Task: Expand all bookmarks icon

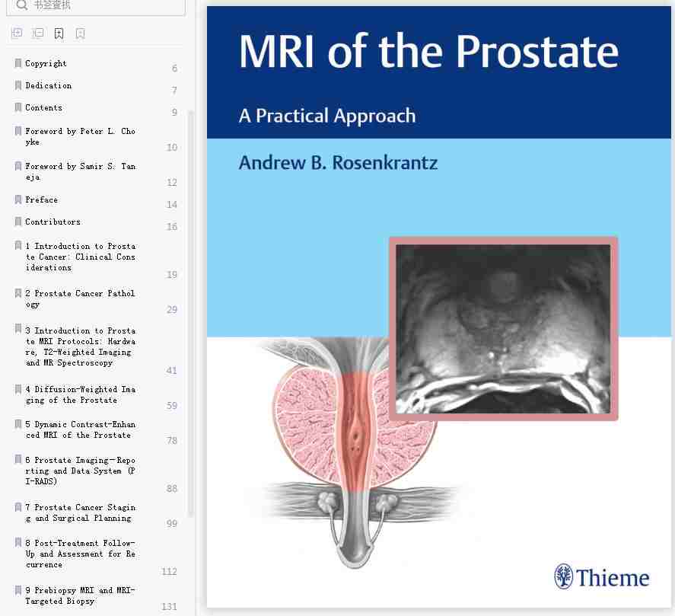Action: (x=18, y=33)
